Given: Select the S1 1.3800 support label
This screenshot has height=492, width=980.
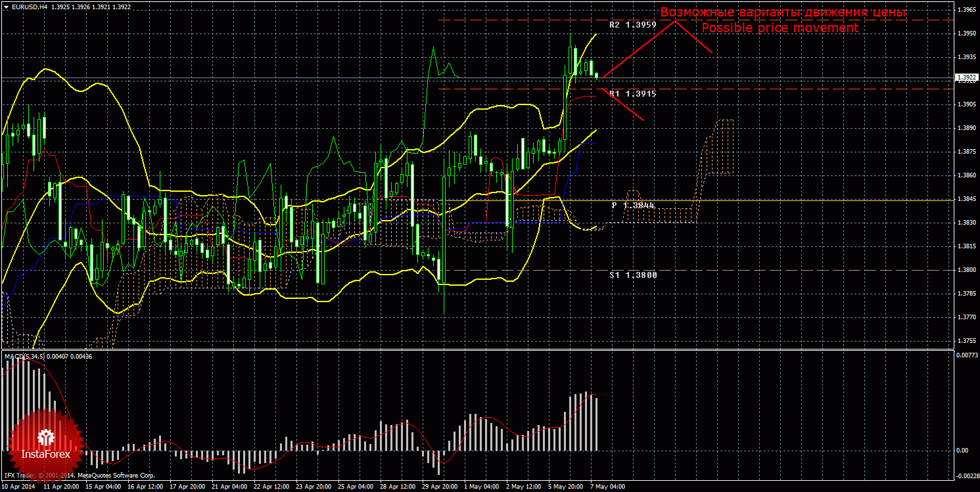Looking at the screenshot, I should (x=633, y=275).
